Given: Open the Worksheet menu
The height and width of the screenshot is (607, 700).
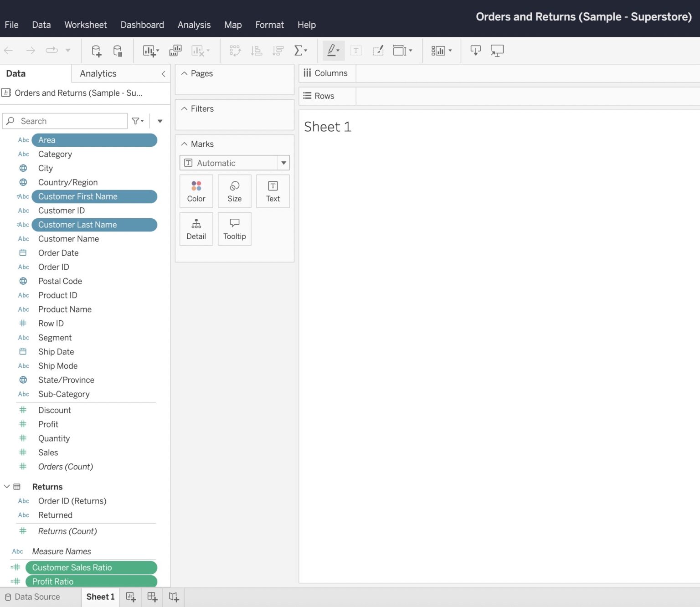Looking at the screenshot, I should (x=85, y=25).
